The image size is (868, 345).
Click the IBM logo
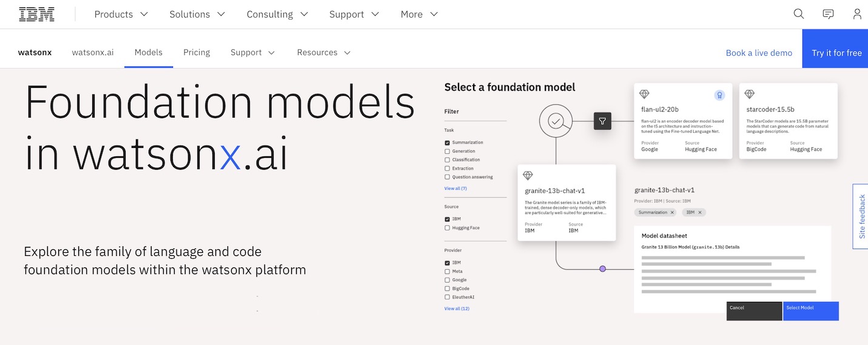tap(36, 15)
